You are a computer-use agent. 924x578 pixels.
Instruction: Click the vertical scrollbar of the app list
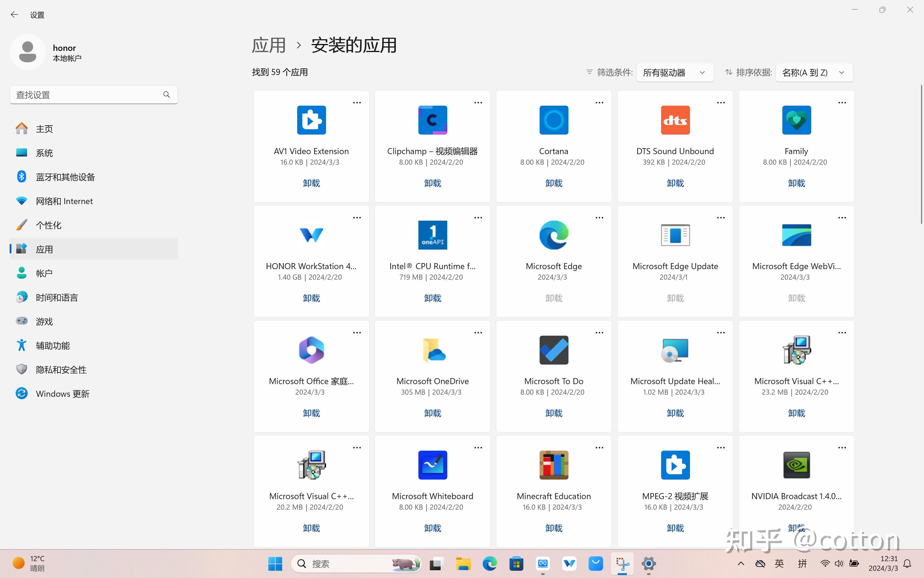click(921, 155)
